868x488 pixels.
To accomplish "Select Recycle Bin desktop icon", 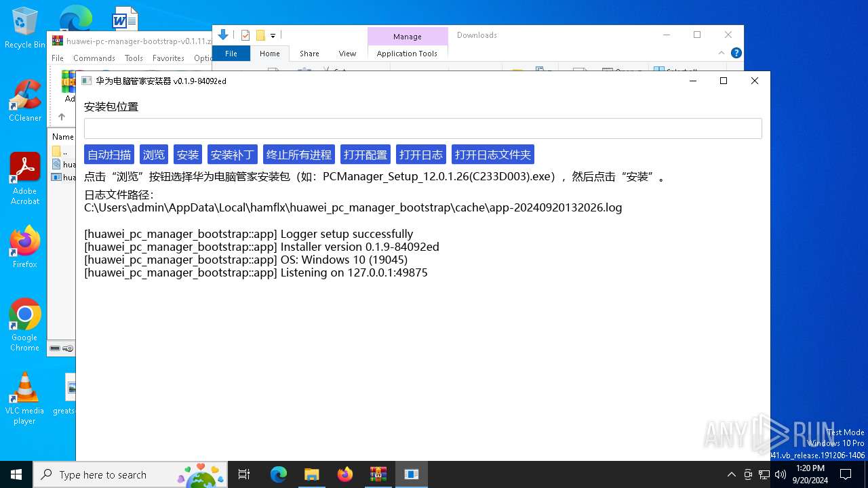I will (25, 28).
